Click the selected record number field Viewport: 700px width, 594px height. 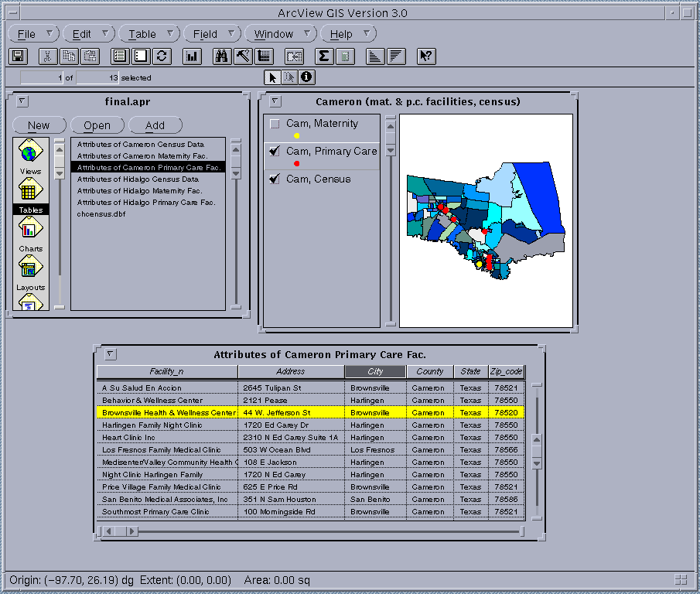point(42,77)
